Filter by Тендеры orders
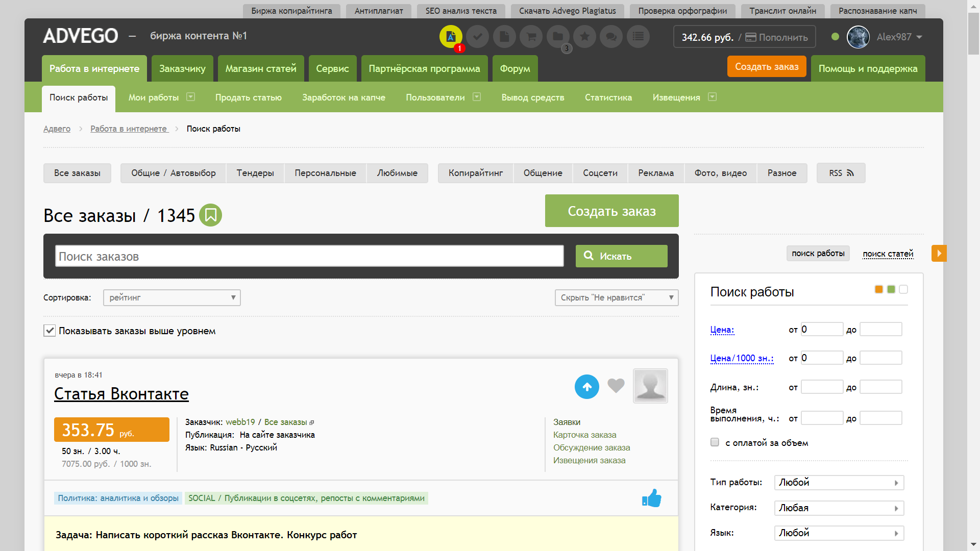 pos(255,173)
